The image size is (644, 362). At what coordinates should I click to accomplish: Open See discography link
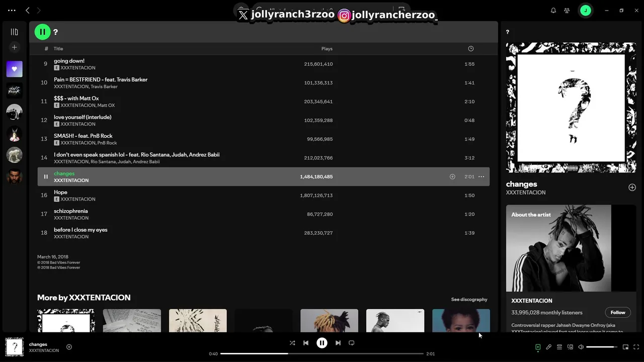[x=469, y=299]
